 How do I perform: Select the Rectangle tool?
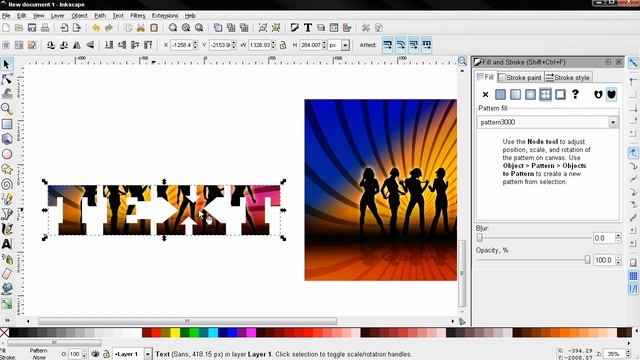coord(7,124)
